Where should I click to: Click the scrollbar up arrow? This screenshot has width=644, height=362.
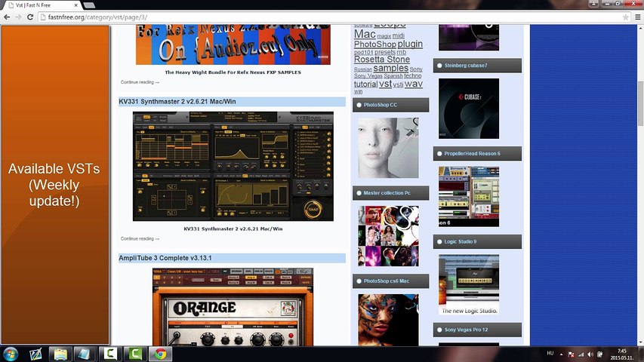coord(641,28)
